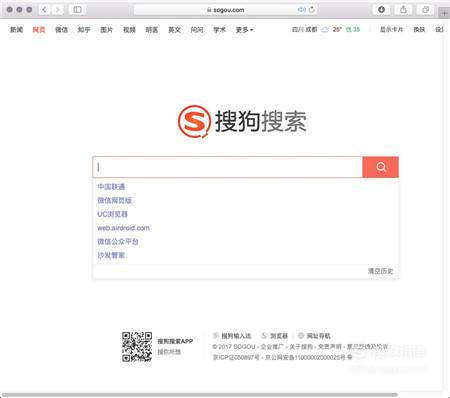Screen dimensions: 450x398
Task: Select the 微信公众平台 suggestion
Action: pos(118,242)
